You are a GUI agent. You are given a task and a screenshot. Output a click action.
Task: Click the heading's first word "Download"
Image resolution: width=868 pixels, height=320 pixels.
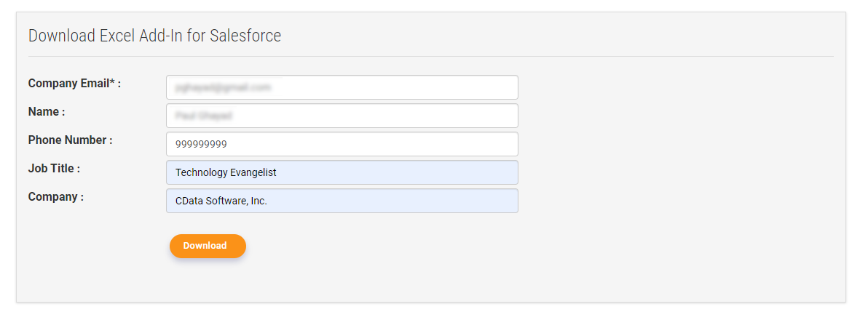coord(61,36)
